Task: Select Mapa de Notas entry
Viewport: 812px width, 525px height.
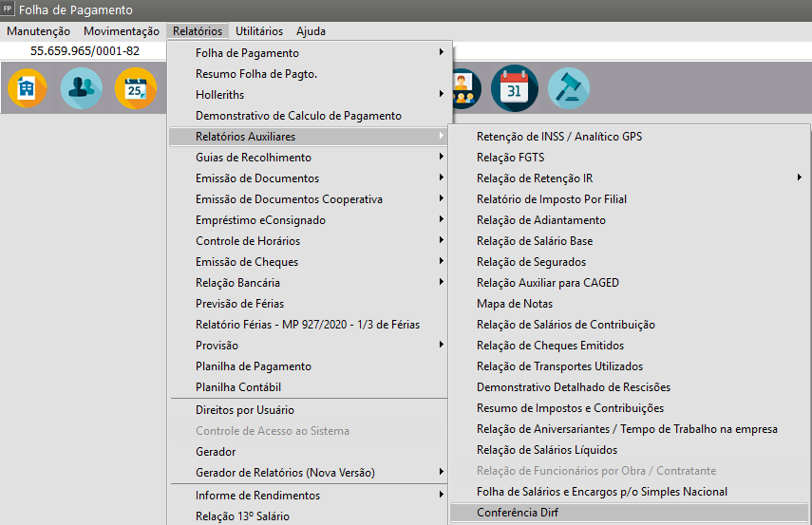Action: tap(514, 304)
